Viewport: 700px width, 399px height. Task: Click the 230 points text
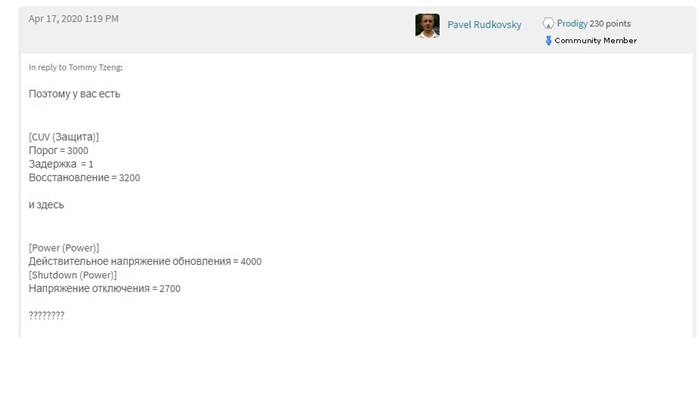pyautogui.click(x=610, y=23)
